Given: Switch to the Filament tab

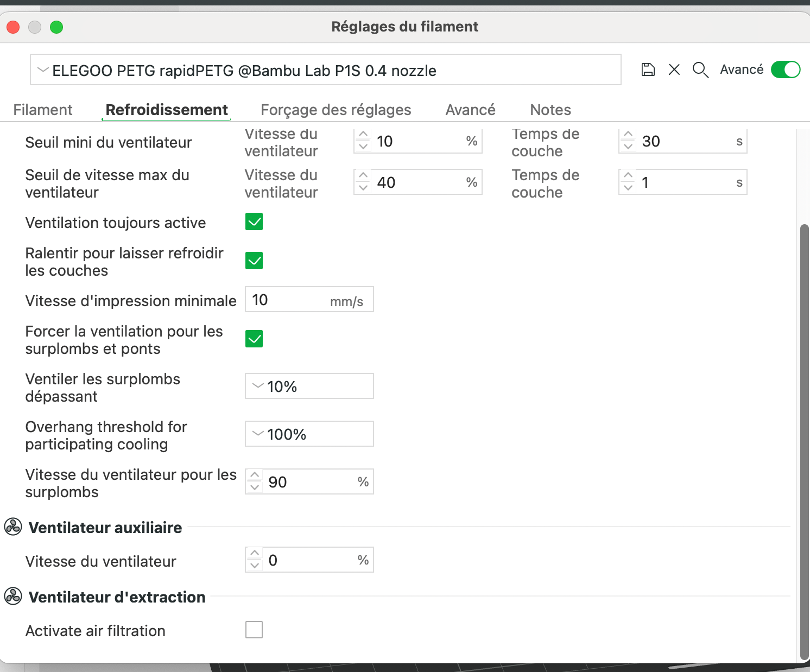Looking at the screenshot, I should 43,110.
